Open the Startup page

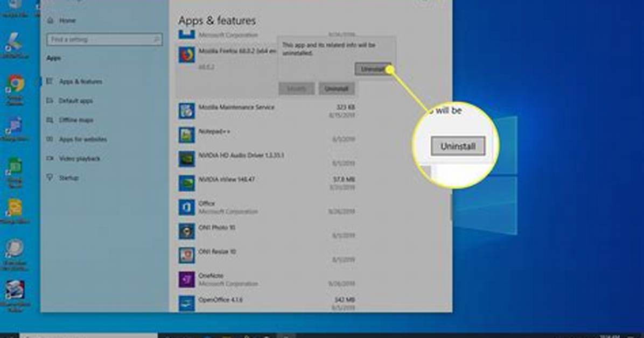pos(68,178)
